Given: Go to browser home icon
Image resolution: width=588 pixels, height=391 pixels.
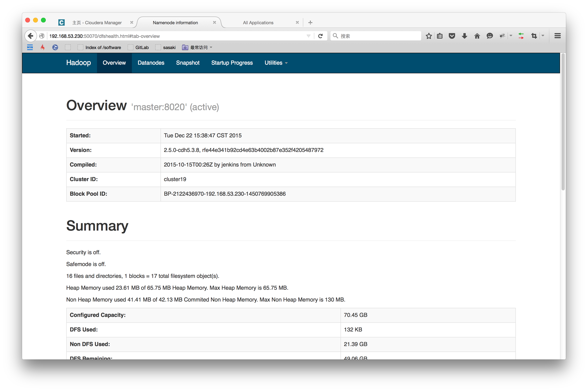Looking at the screenshot, I should [x=477, y=36].
